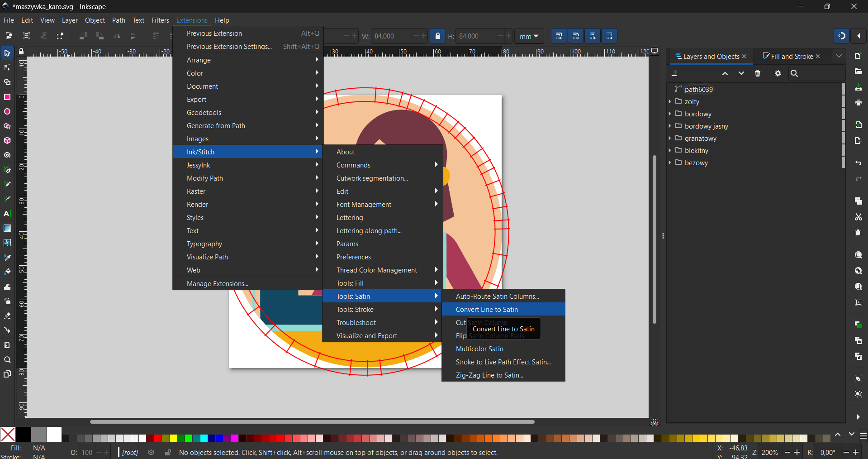Expand the granatowy layer
868x459 pixels.
click(670, 138)
